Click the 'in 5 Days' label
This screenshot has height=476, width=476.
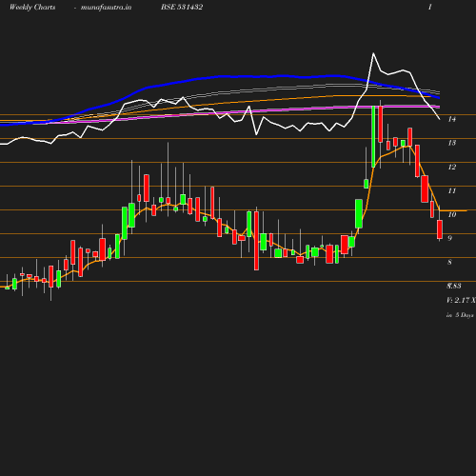click(x=460, y=315)
